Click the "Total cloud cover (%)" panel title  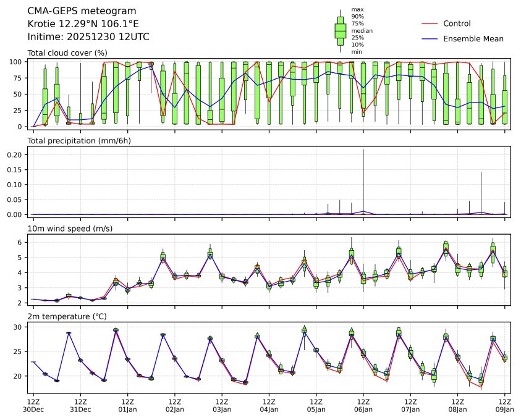(x=67, y=53)
